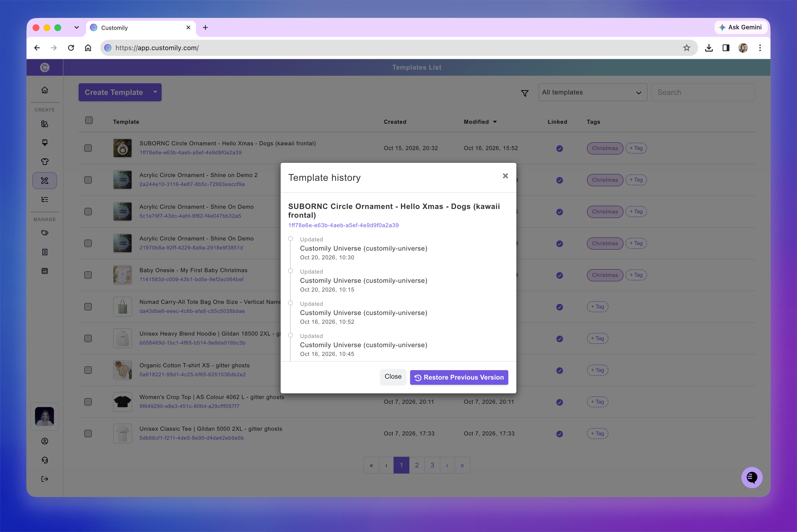
Task: Open the T-shirt products icon in sidebar
Action: pos(44,161)
